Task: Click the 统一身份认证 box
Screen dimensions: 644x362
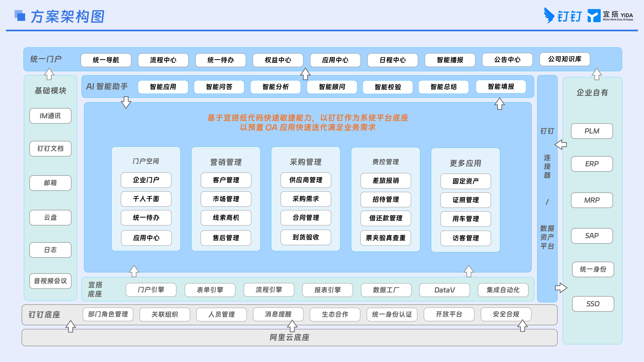Action: tap(392, 314)
